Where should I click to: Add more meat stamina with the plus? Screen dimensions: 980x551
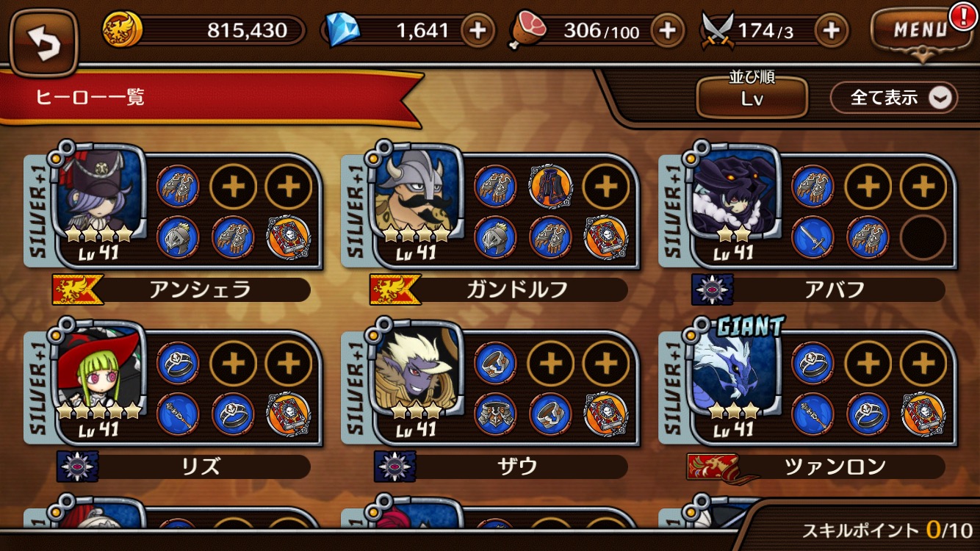[667, 30]
